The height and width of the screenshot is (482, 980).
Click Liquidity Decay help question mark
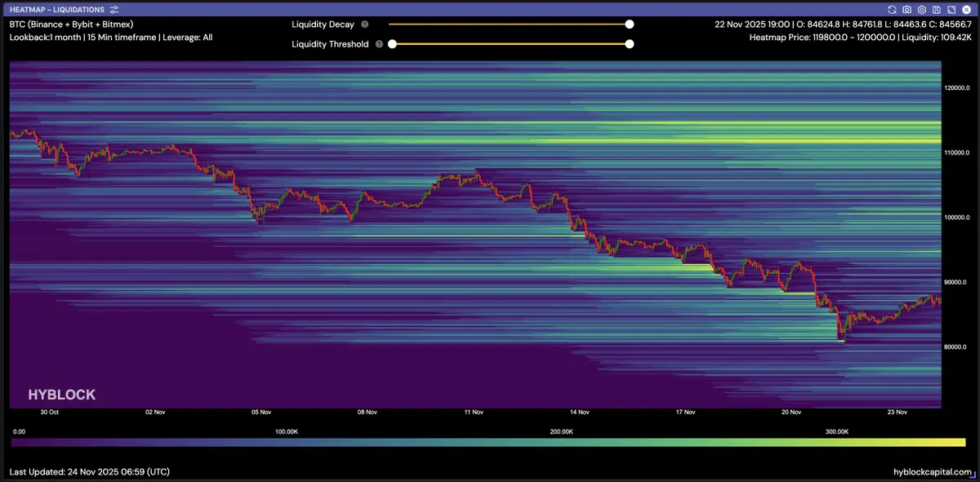click(x=364, y=25)
